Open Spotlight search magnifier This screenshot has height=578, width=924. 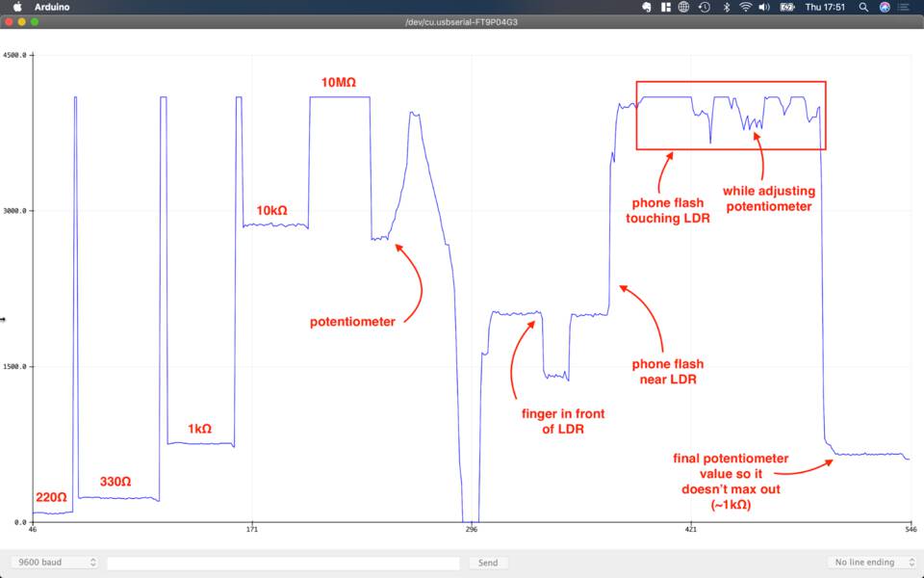pyautogui.click(x=863, y=7)
